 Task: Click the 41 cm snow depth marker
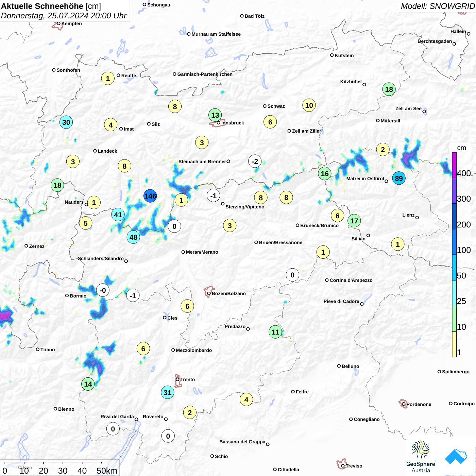118,215
